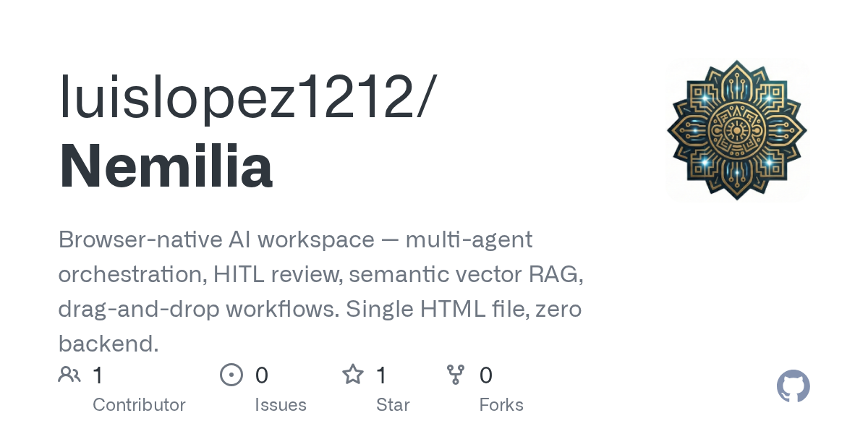The width and height of the screenshot is (868, 434).
Task: Click the "drag-and-drop workflows" phrase
Action: [x=197, y=309]
